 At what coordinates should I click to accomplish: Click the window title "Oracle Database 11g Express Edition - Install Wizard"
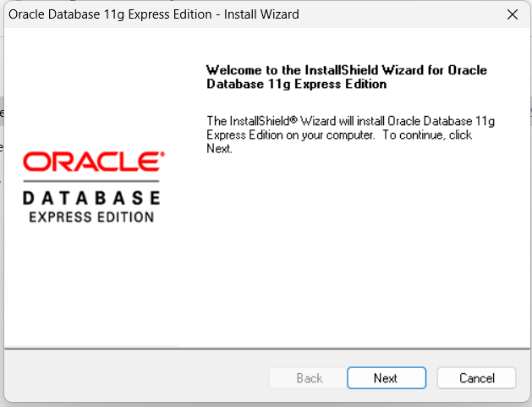pos(154,14)
